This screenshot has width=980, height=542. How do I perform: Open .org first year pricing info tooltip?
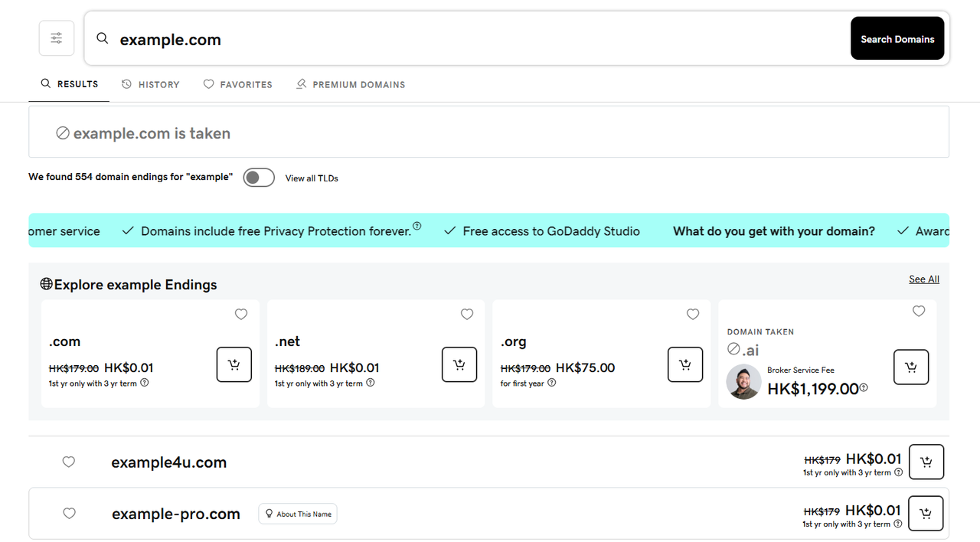coord(552,383)
